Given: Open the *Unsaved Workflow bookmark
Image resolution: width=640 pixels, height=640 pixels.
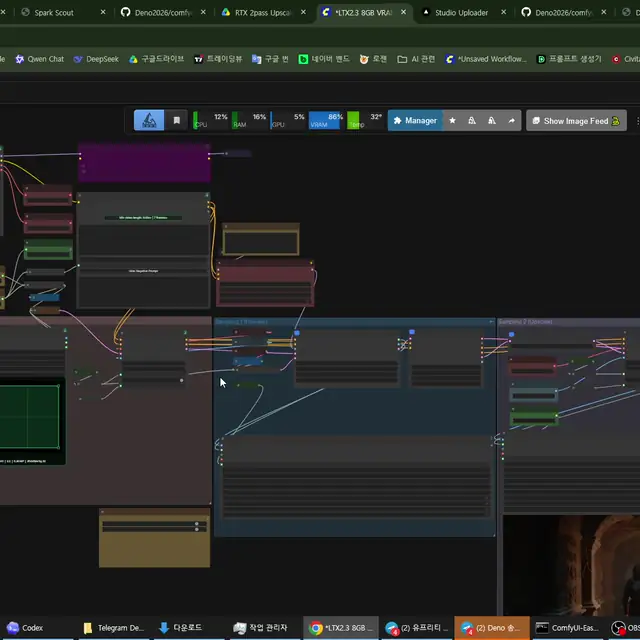Looking at the screenshot, I should [486, 59].
